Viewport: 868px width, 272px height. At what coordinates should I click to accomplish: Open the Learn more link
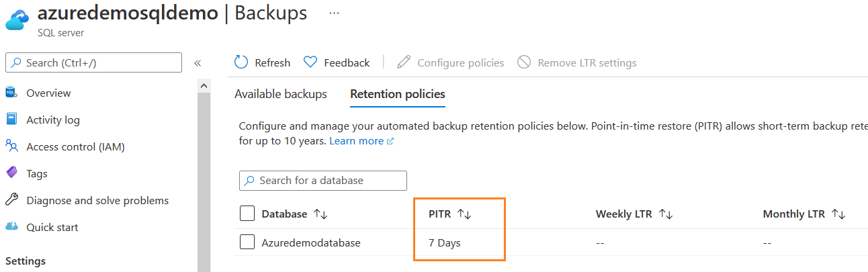coord(357,141)
